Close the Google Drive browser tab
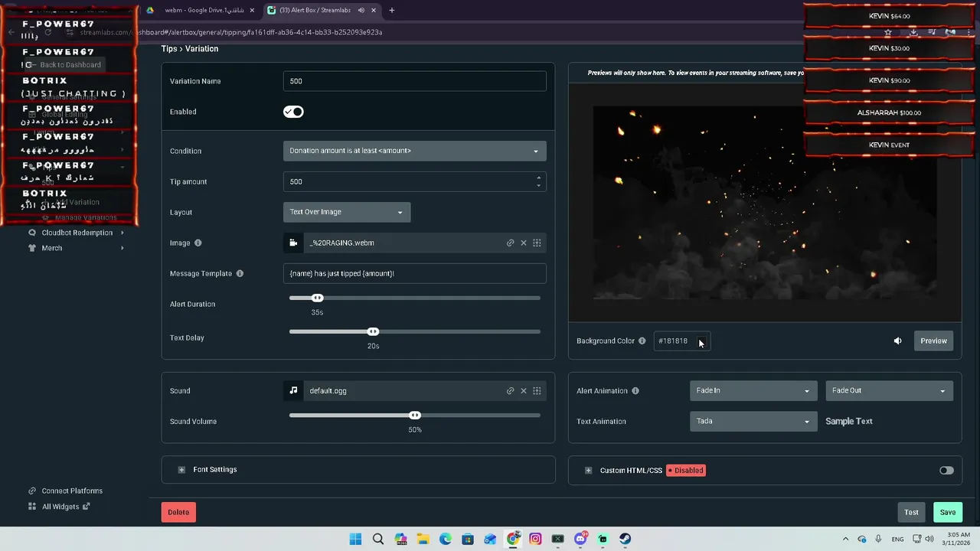Screen dimensions: 980x551 pos(252,10)
